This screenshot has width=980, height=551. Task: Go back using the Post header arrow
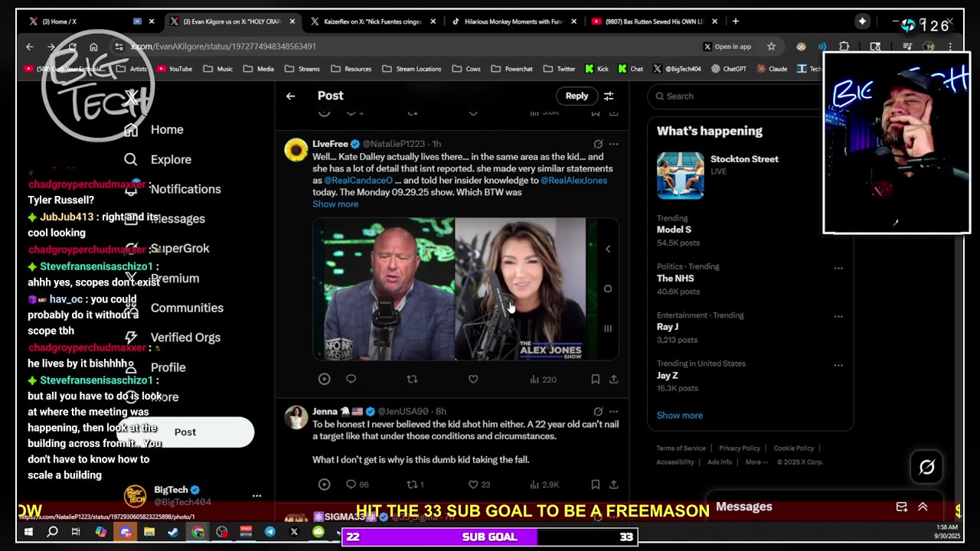coord(291,96)
